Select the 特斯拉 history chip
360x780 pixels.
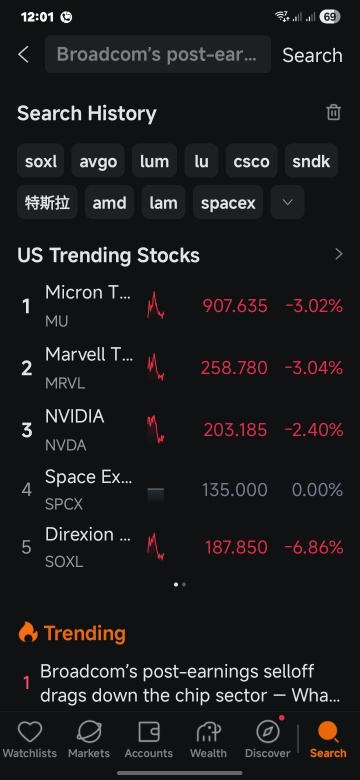pyautogui.click(x=47, y=202)
